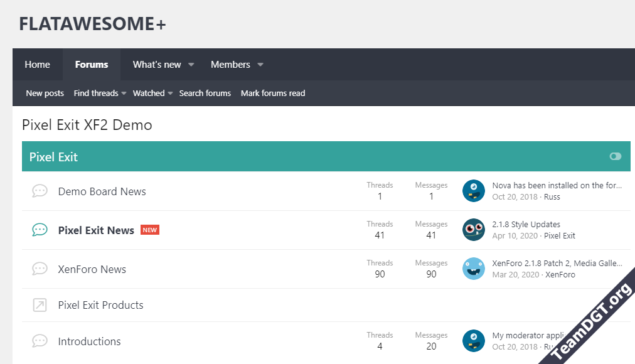
Task: Click Watched in the sub-navigation
Action: 149,93
